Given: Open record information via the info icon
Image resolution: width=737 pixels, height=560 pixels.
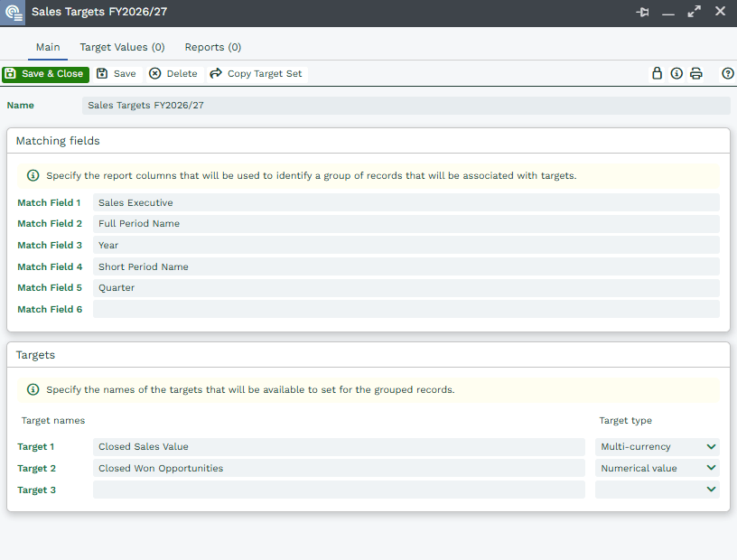Looking at the screenshot, I should (676, 74).
